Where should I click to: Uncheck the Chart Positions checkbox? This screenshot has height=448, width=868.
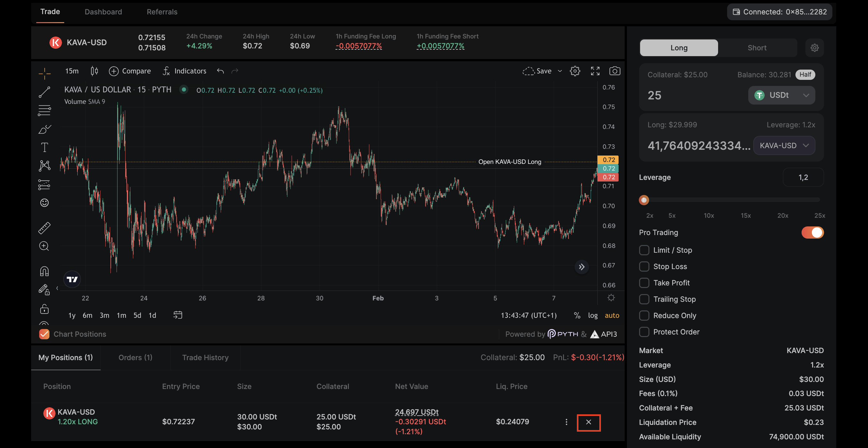(44, 334)
